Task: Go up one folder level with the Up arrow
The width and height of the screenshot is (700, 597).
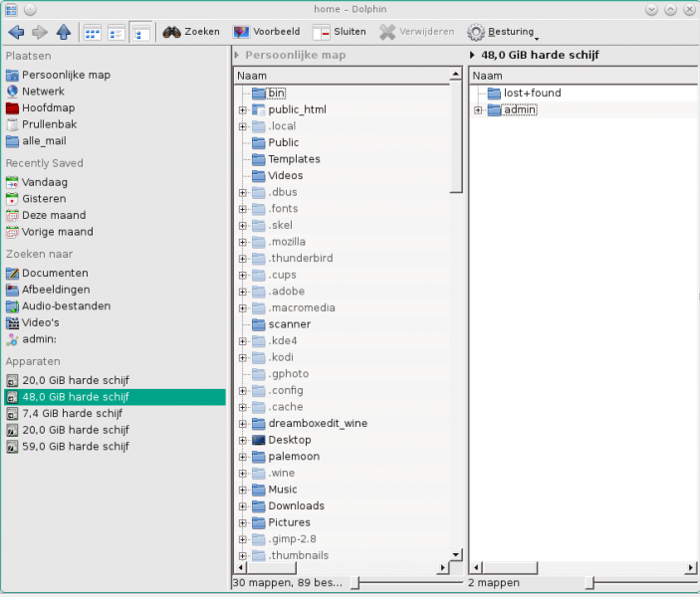Action: coord(63,32)
